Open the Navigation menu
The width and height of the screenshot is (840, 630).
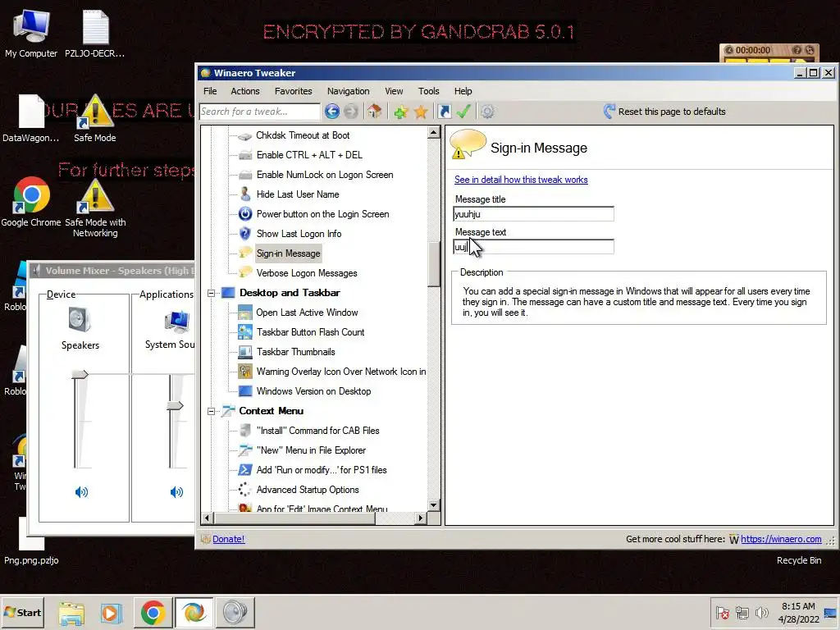348,91
